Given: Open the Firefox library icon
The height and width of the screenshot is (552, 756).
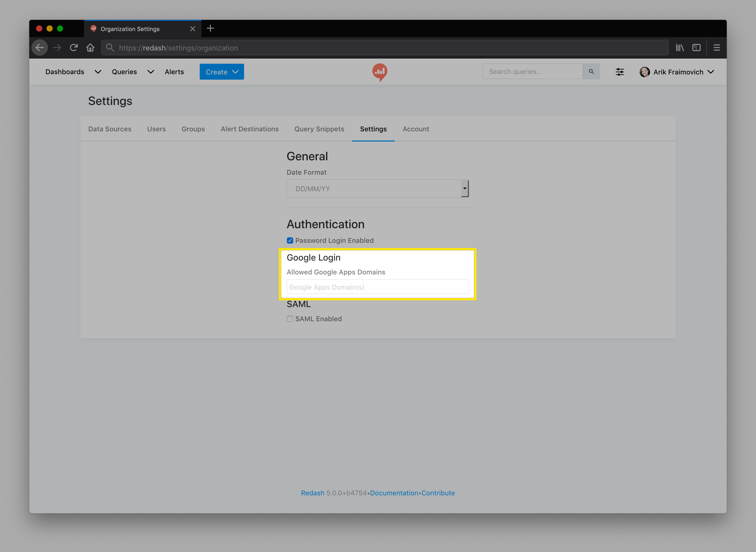Looking at the screenshot, I should click(680, 48).
